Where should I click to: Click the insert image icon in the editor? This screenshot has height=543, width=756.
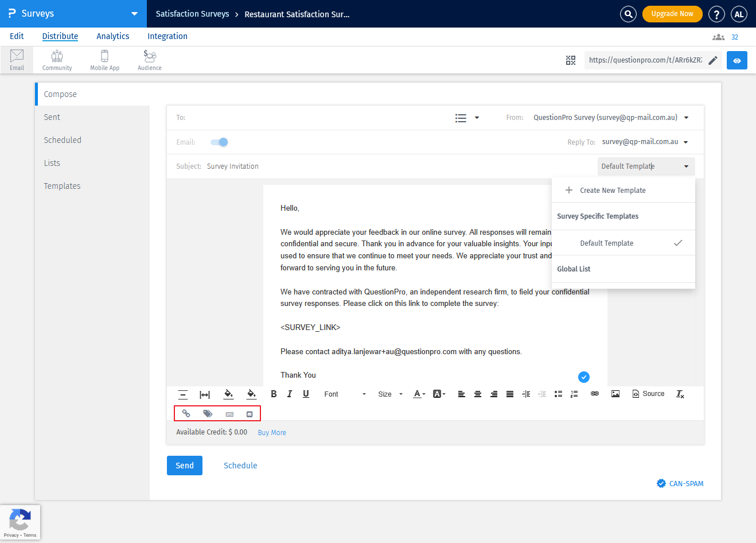pos(615,394)
